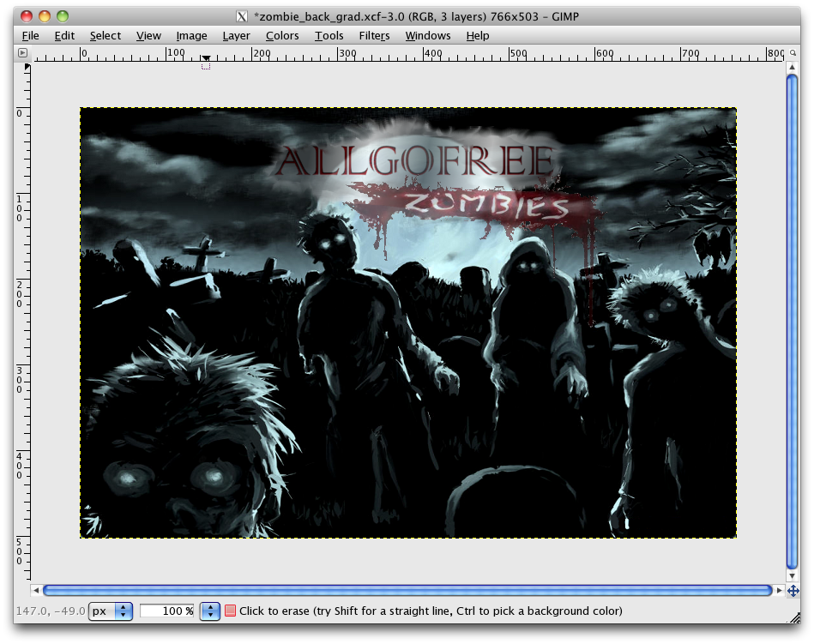
Task: Click the navigation cross icon at bottom right
Action: point(793,591)
